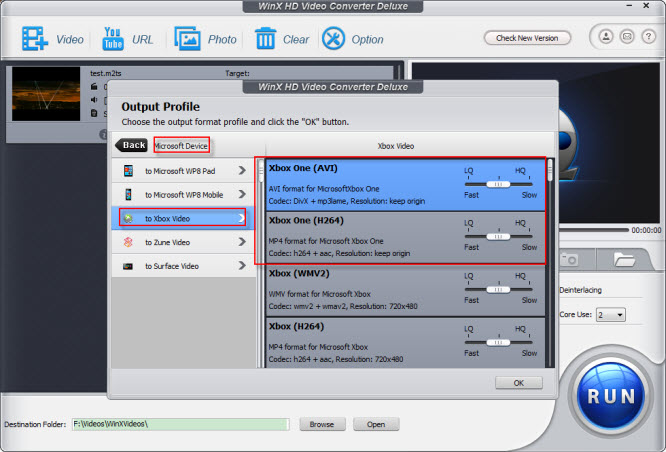Expand the to Surface Video arrow
The width and height of the screenshot is (666, 452).
click(x=242, y=266)
